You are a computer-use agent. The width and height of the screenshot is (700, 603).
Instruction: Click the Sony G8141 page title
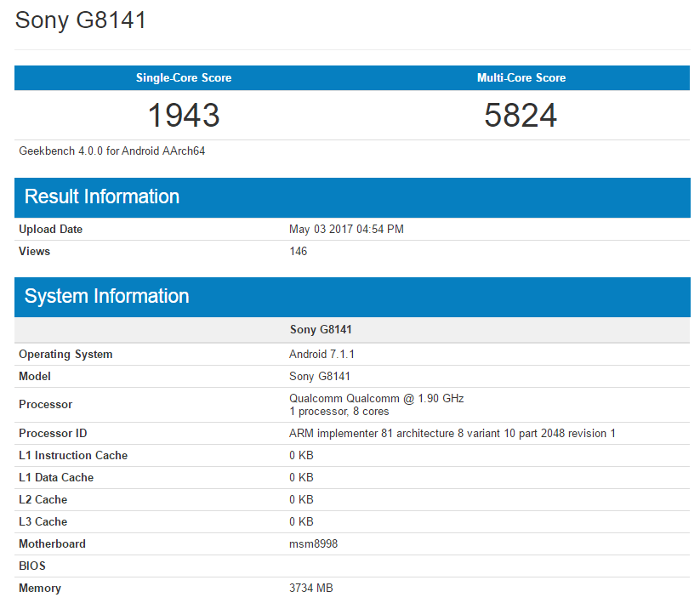[x=80, y=20]
